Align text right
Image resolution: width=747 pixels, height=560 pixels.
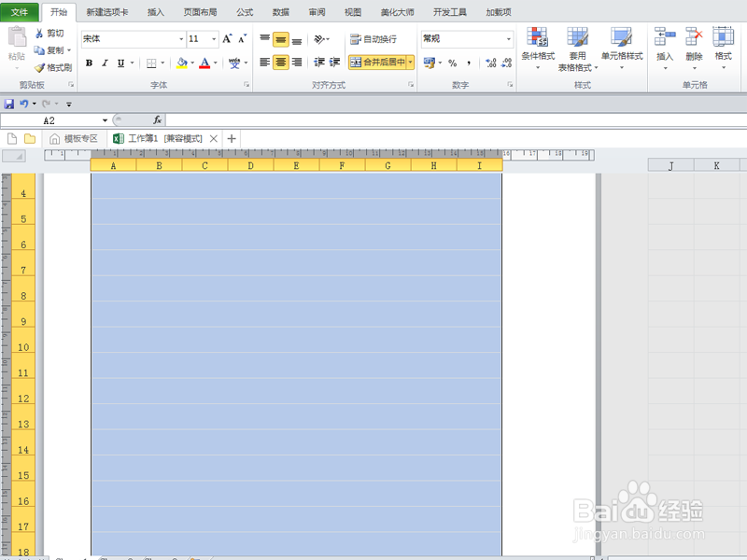[297, 62]
